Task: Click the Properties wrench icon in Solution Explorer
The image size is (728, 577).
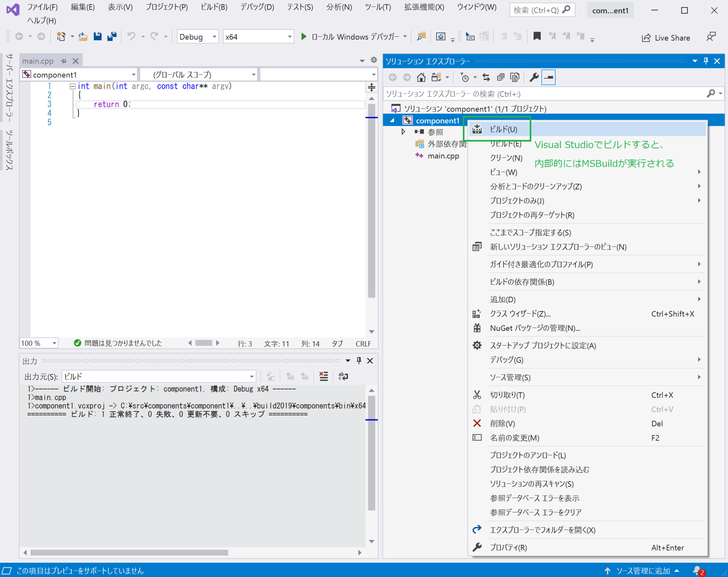Action: pyautogui.click(x=534, y=77)
